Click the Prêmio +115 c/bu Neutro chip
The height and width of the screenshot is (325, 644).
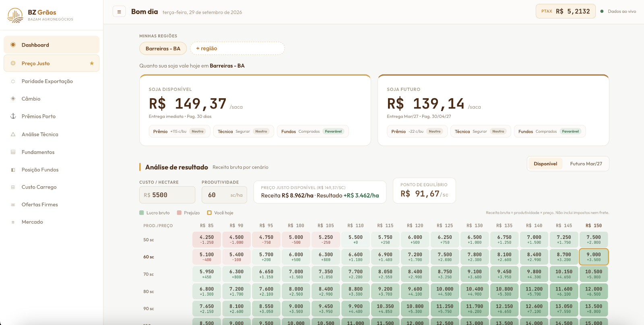tap(180, 132)
